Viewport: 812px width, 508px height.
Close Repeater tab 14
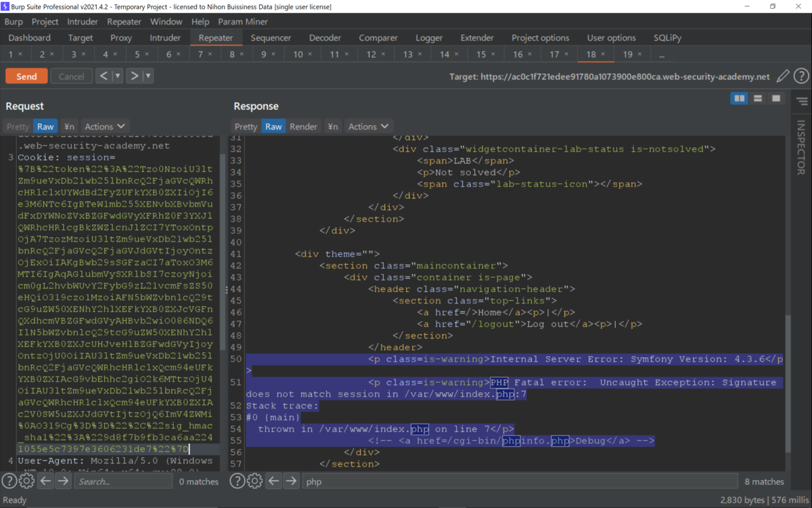(457, 54)
